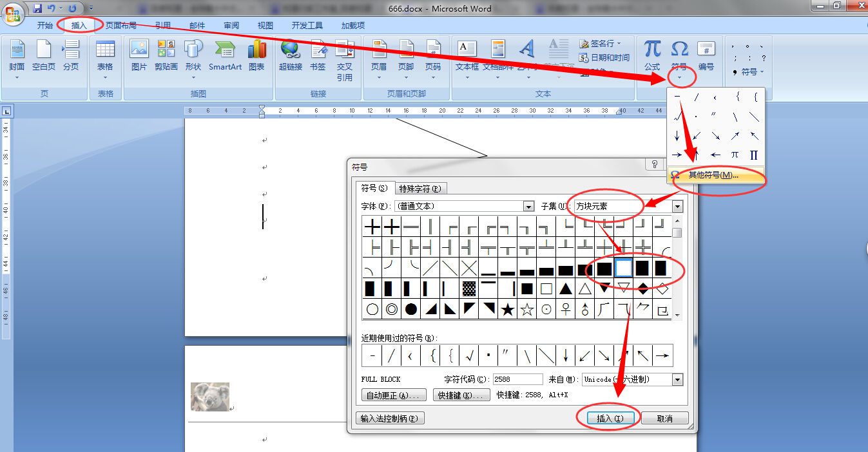Insert a cover page (封面)
The width and height of the screenshot is (868, 452).
pyautogui.click(x=17, y=60)
